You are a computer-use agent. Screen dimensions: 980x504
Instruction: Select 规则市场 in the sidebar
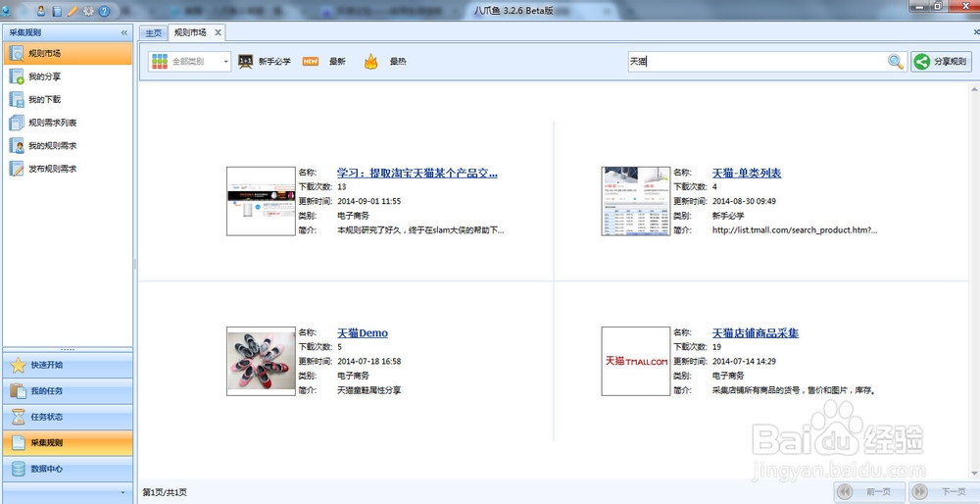pyautogui.click(x=68, y=54)
